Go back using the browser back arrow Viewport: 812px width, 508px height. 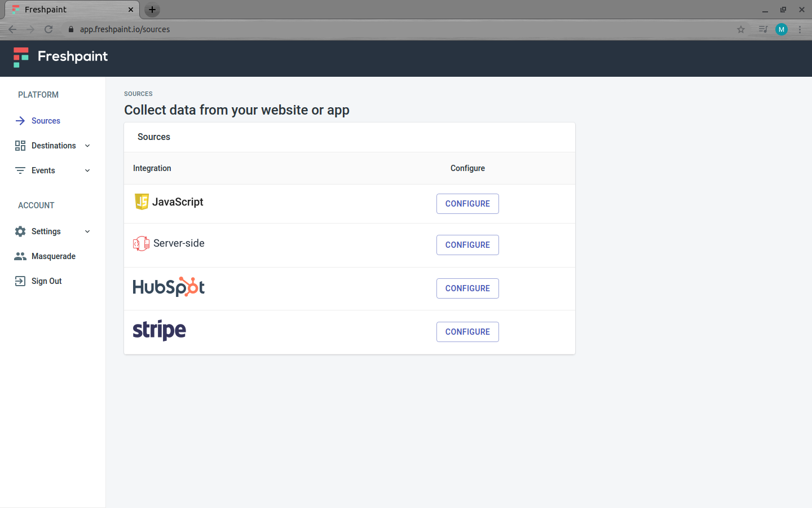tap(12, 29)
